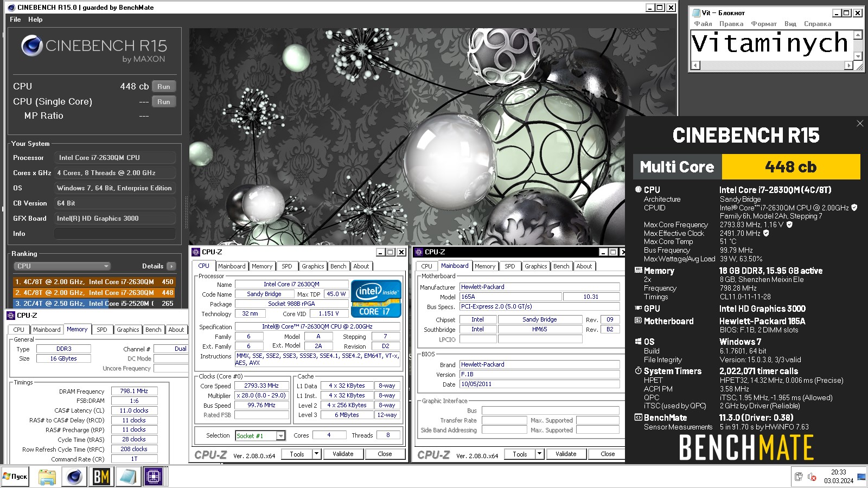Open the Ranking CPU dropdown in Cinebench
Image resolution: width=868 pixels, height=488 pixels.
coord(62,266)
